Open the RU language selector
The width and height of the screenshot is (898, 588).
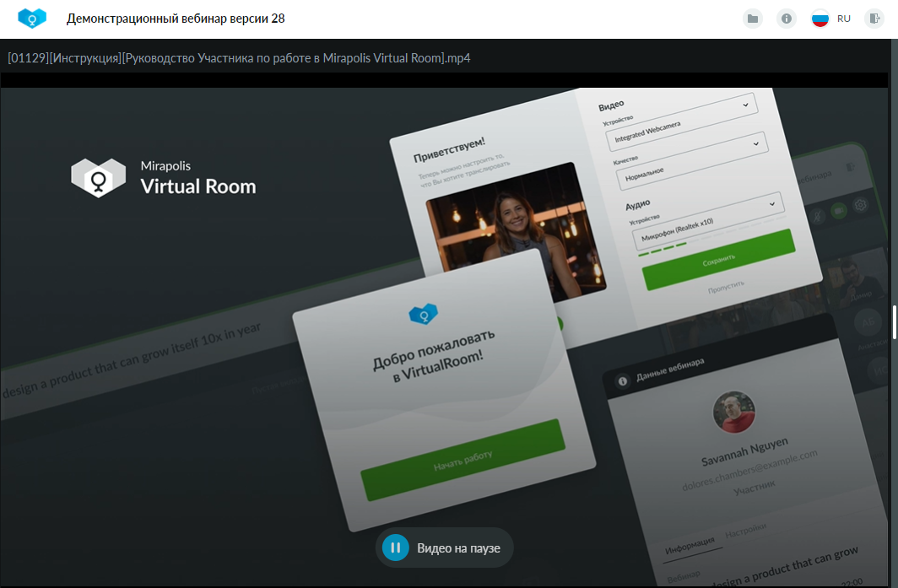[x=831, y=19]
